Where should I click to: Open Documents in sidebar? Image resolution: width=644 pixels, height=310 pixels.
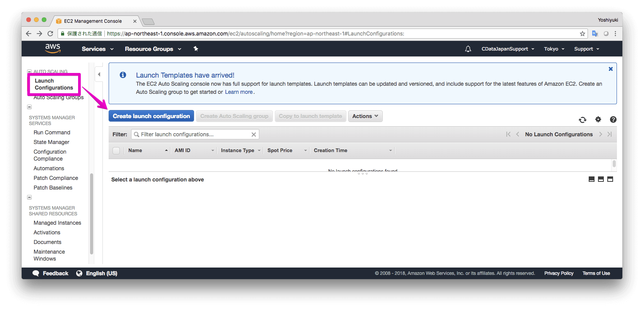pos(48,242)
